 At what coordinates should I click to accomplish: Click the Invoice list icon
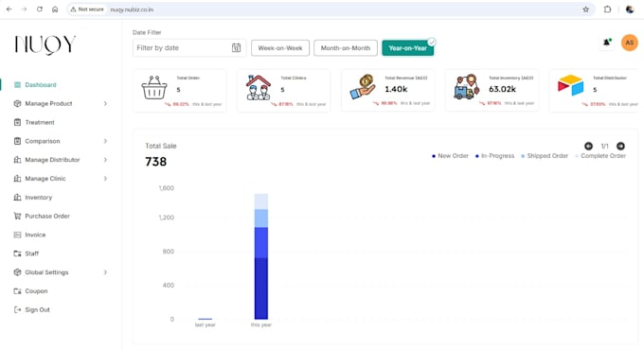(x=17, y=235)
